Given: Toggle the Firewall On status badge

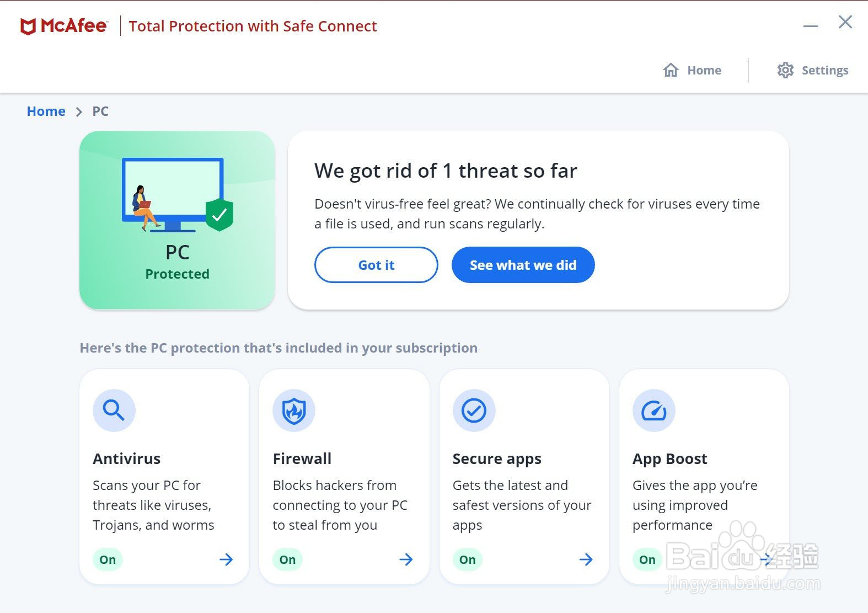Looking at the screenshot, I should (287, 559).
